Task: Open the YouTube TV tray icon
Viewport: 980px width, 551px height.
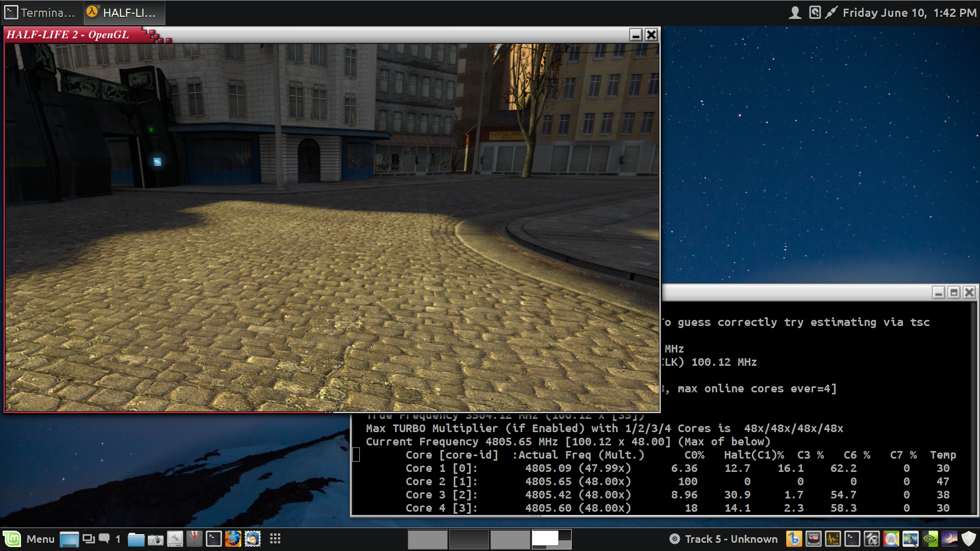Action: pyautogui.click(x=813, y=539)
